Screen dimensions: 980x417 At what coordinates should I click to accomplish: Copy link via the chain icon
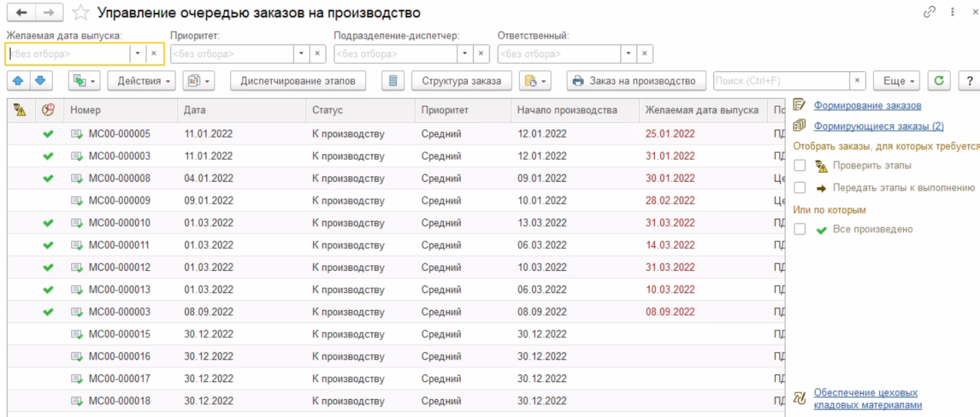click(x=930, y=12)
